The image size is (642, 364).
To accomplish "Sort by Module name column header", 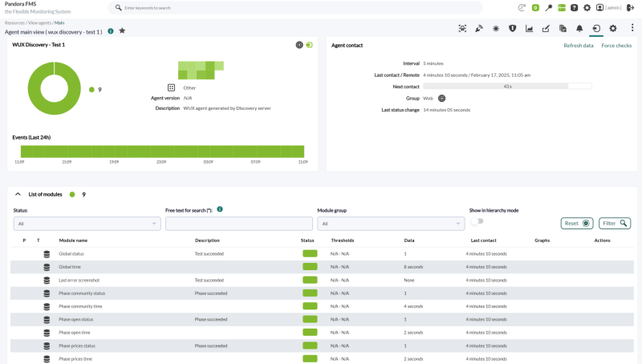I will (73, 241).
